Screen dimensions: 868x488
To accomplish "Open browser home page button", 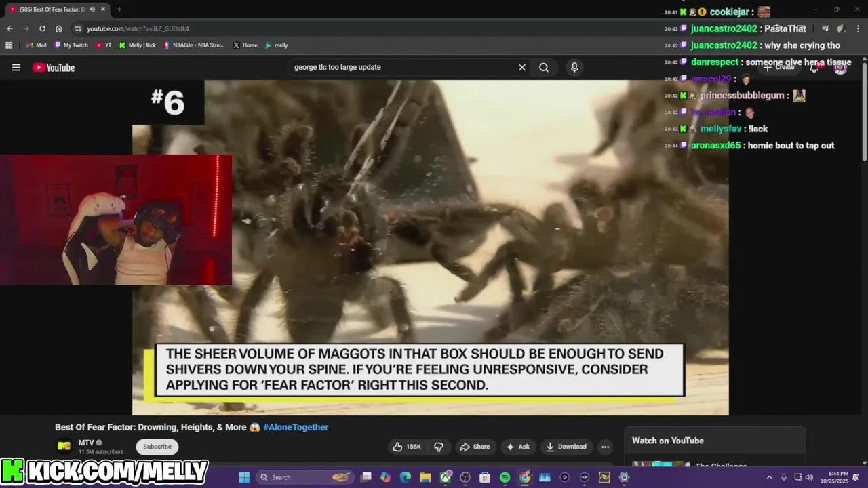I will click(58, 28).
